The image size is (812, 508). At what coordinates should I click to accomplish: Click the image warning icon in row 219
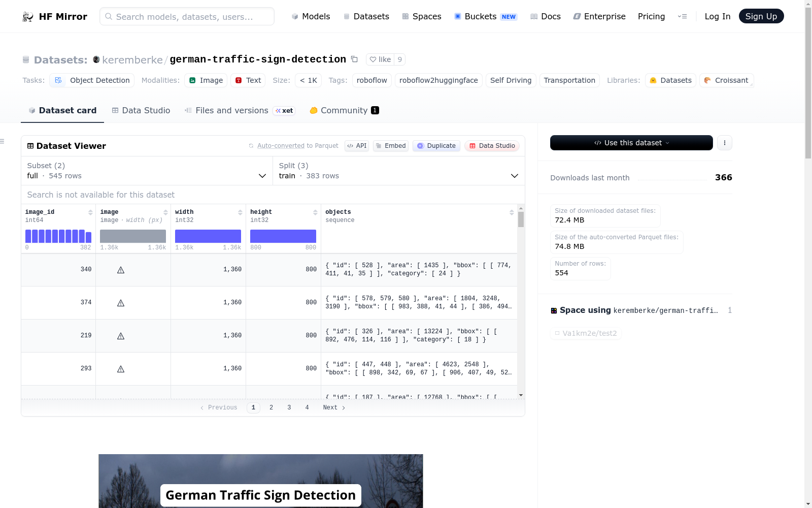pyautogui.click(x=121, y=336)
